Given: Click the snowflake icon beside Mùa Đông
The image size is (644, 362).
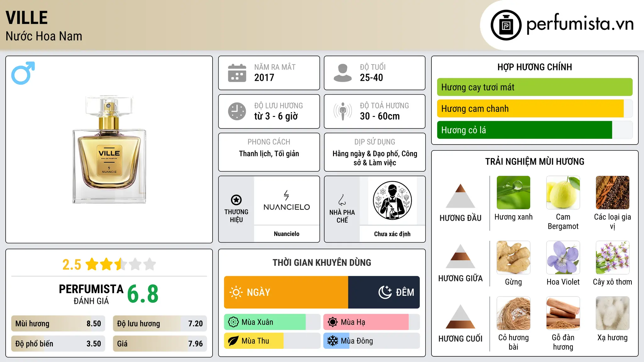Looking at the screenshot, I should 332,341.
